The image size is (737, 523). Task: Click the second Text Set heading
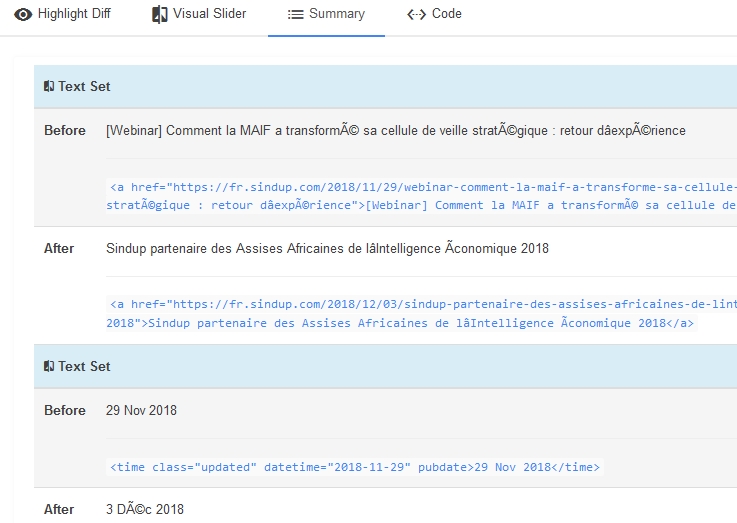point(84,366)
